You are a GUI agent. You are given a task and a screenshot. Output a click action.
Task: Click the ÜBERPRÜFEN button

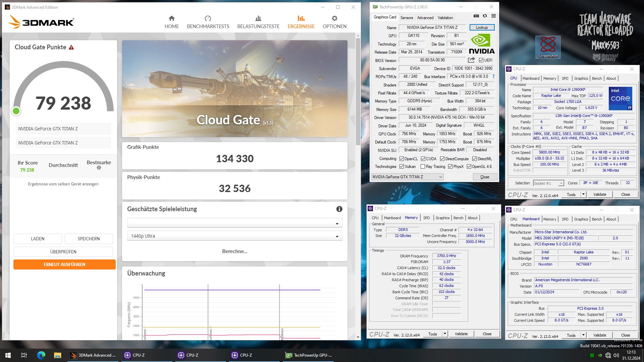[63, 252]
